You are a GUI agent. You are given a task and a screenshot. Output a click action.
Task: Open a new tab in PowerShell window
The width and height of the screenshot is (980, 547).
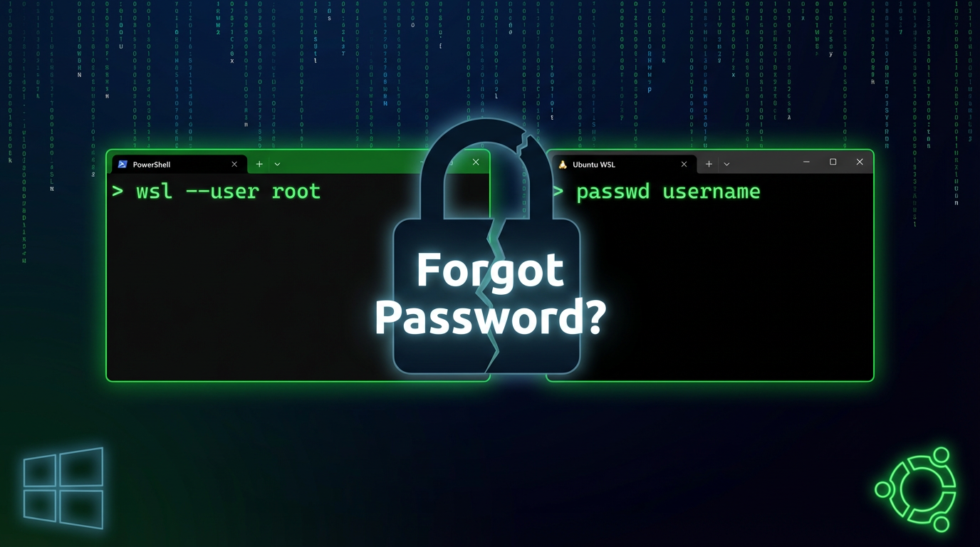[259, 165]
